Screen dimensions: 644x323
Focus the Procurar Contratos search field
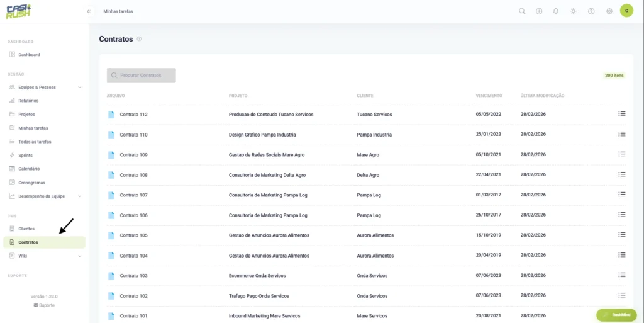point(142,76)
